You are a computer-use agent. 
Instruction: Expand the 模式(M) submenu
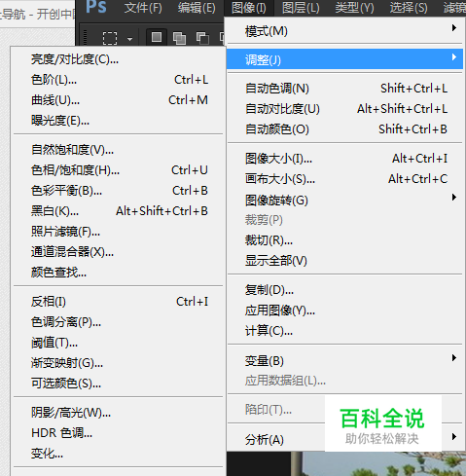(x=344, y=31)
